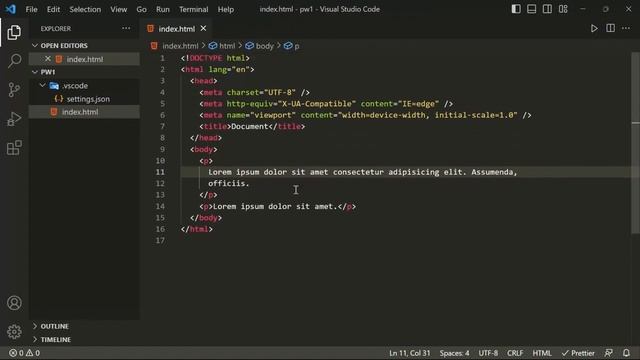Click the VS Code logo icon

pos(10,9)
